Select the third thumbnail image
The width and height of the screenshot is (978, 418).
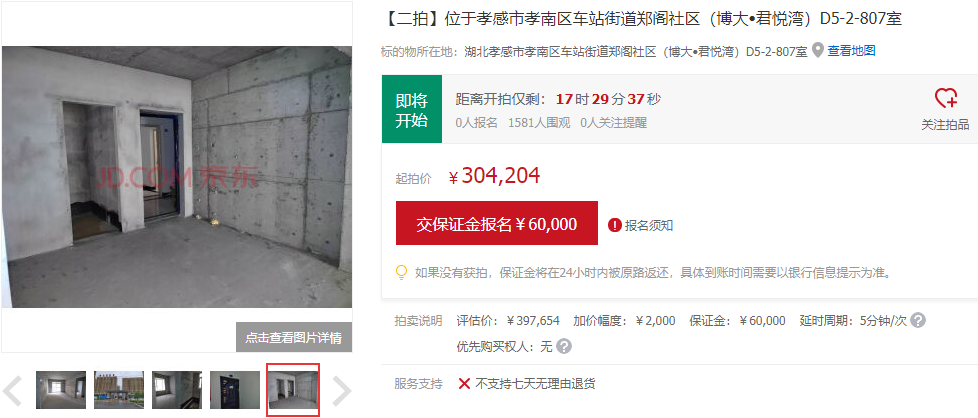click(177, 390)
